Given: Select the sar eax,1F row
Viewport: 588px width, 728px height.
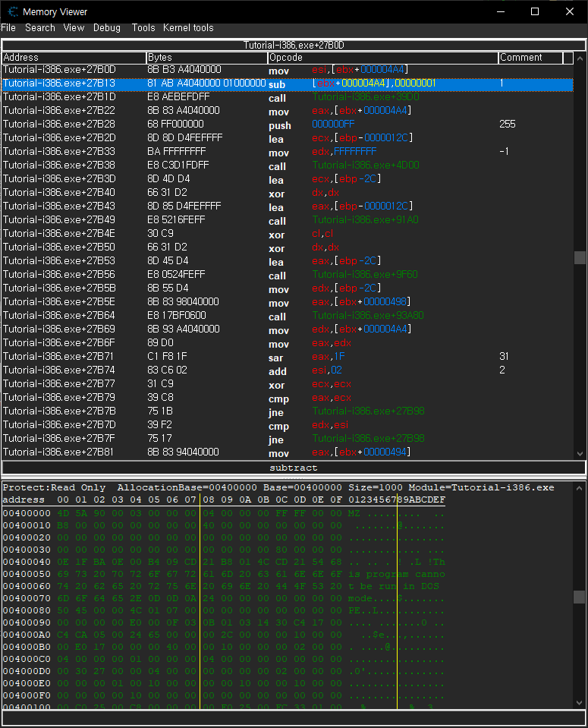Looking at the screenshot, I should click(x=288, y=357).
